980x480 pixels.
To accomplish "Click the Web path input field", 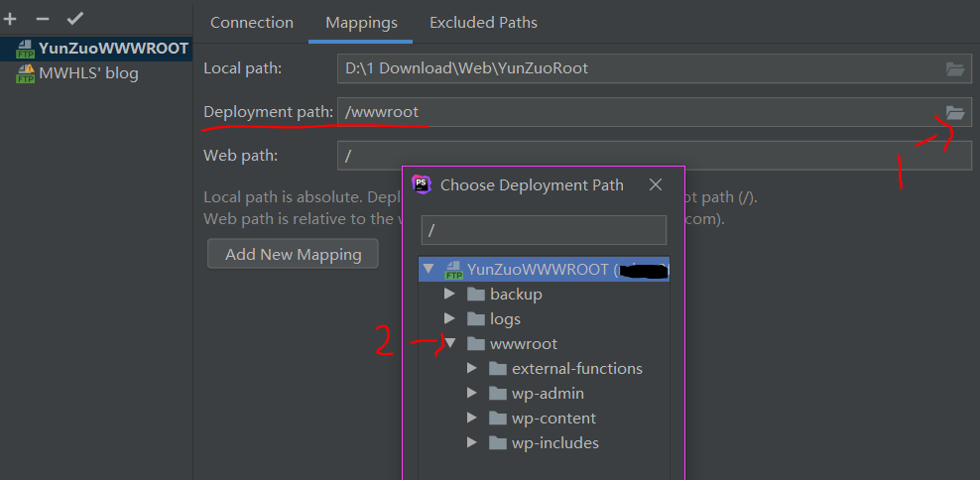I will point(655,156).
